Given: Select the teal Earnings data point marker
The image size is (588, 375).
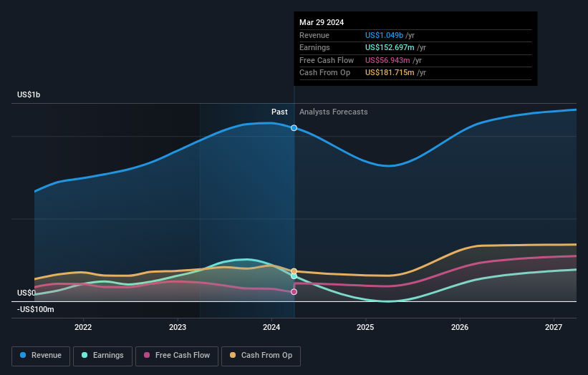Looking at the screenshot, I should (x=294, y=276).
